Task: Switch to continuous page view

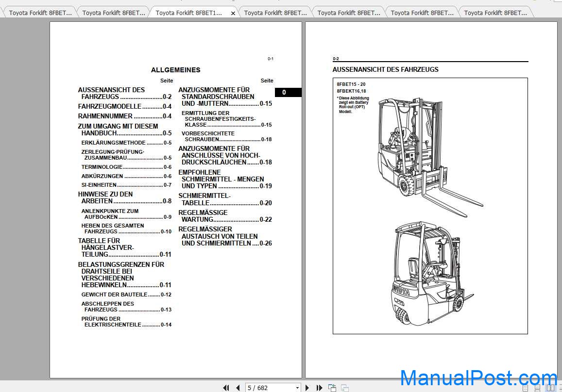Action: (x=537, y=388)
